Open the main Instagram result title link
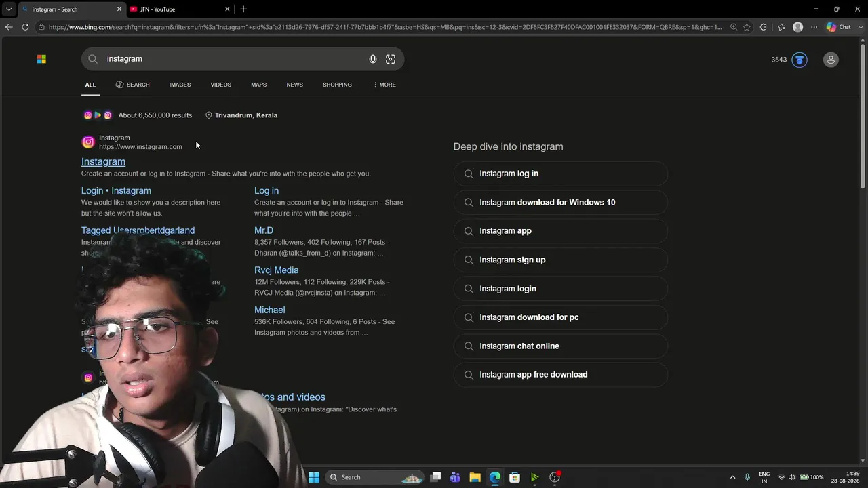 click(x=103, y=161)
